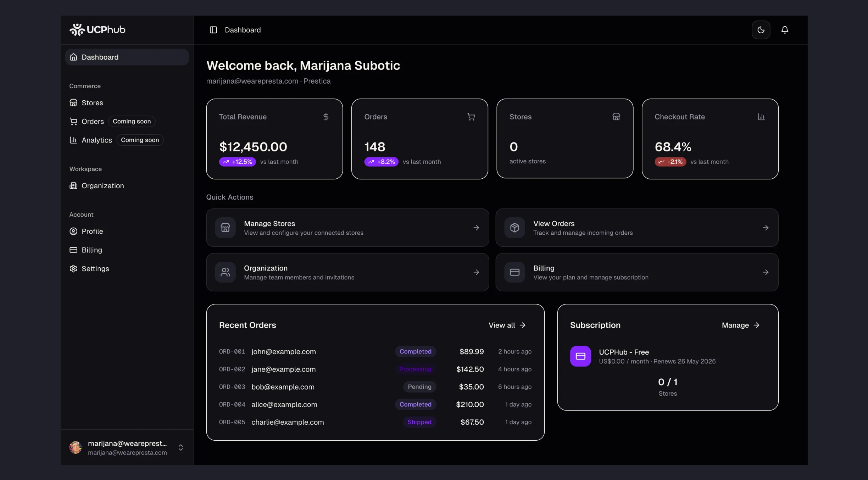This screenshot has width=868, height=480.
Task: Click the +12.5% revenue trend badge
Action: 238,162
